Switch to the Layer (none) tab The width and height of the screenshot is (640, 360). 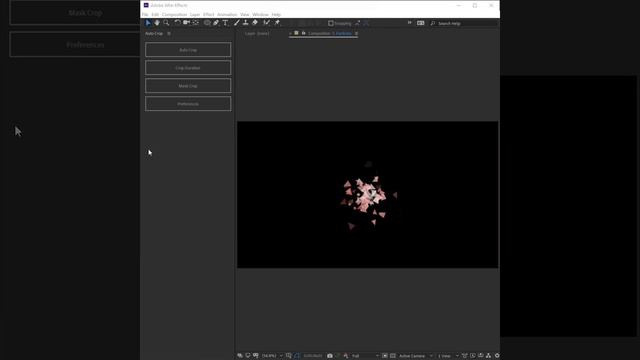pyautogui.click(x=257, y=33)
